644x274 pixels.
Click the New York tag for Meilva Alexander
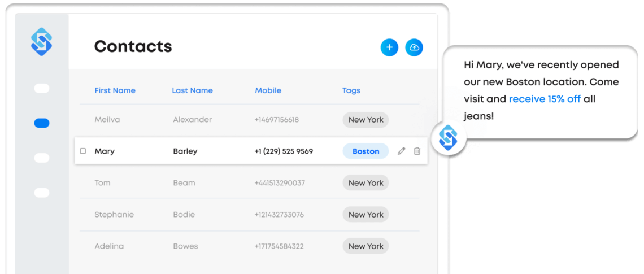tap(365, 120)
